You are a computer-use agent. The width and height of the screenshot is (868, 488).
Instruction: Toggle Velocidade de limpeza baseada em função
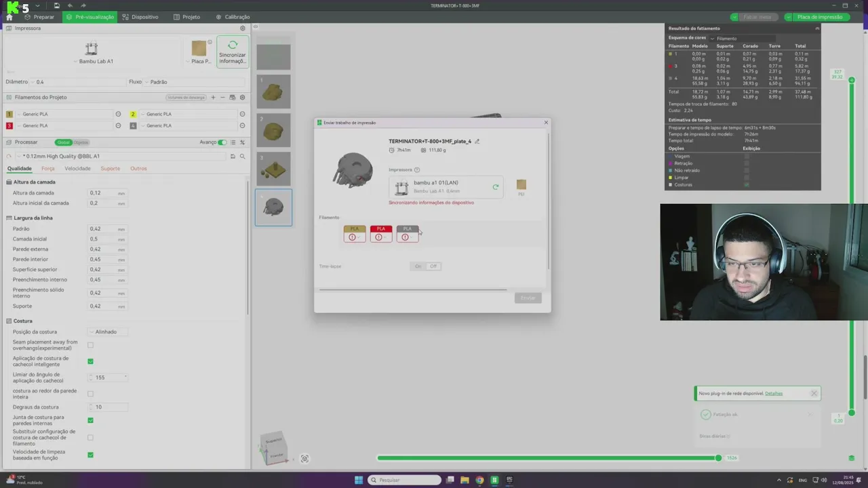(90, 455)
